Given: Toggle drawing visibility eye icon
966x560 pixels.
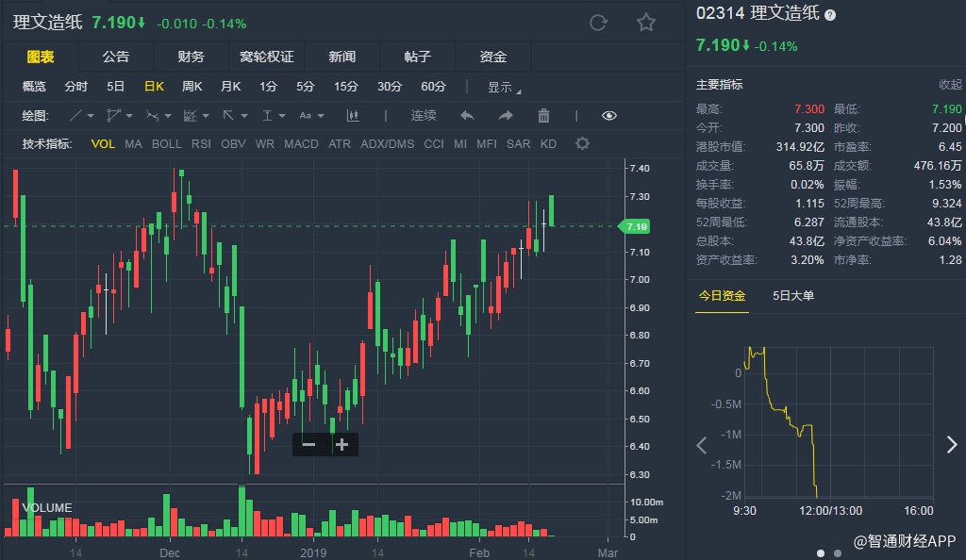Looking at the screenshot, I should (608, 116).
